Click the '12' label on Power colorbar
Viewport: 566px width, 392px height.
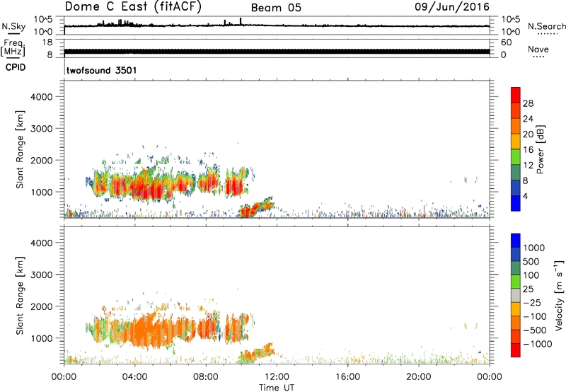coord(528,166)
